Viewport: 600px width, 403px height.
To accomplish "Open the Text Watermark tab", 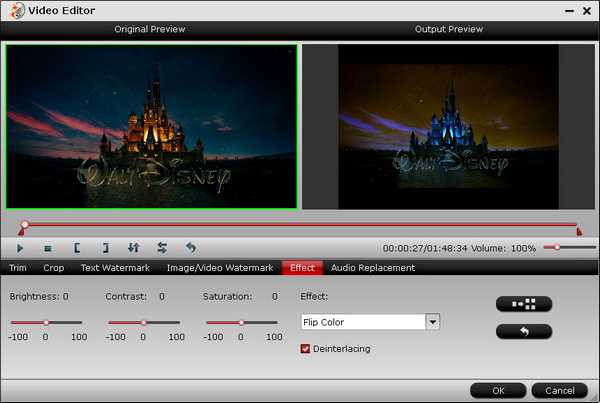I will pos(115,268).
